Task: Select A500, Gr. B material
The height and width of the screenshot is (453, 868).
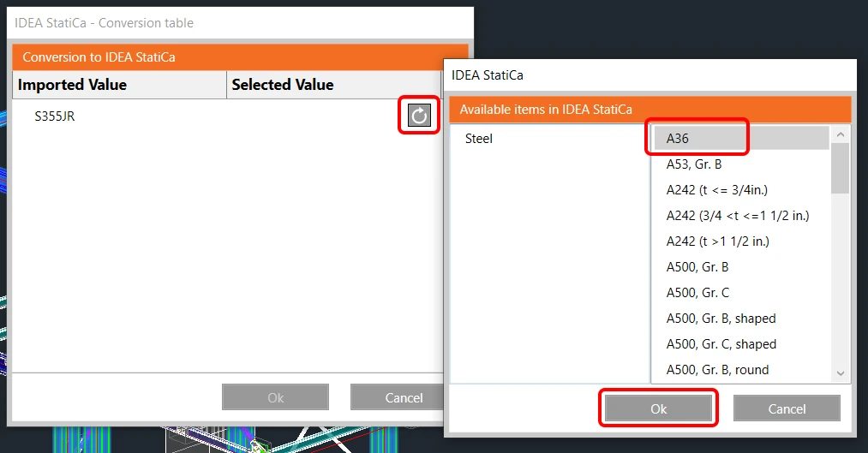Action: coord(741,267)
